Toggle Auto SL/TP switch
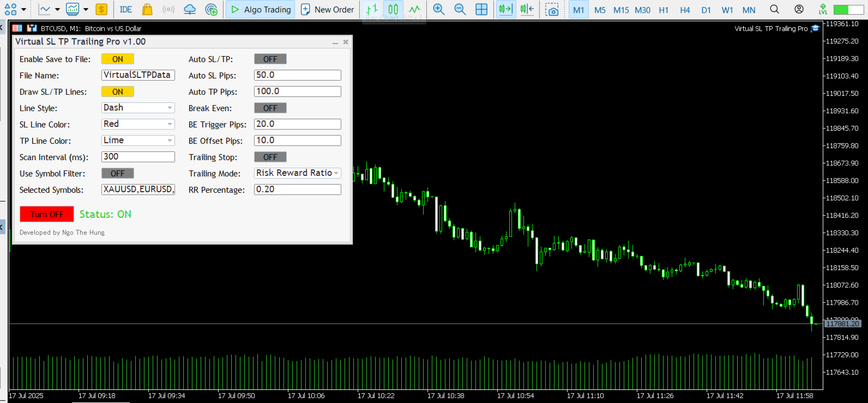Screen dimensions: 868x403 pos(270,59)
